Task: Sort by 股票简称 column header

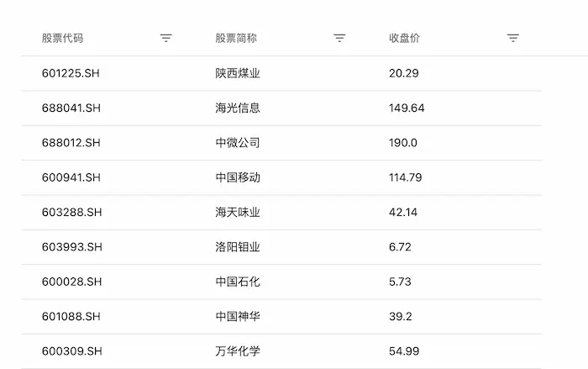Action: 236,39
